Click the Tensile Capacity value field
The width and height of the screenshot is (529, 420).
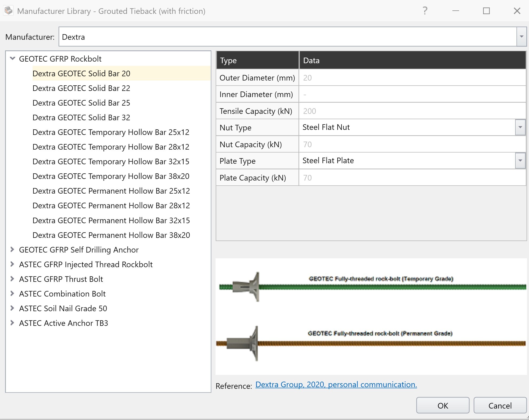tap(412, 111)
